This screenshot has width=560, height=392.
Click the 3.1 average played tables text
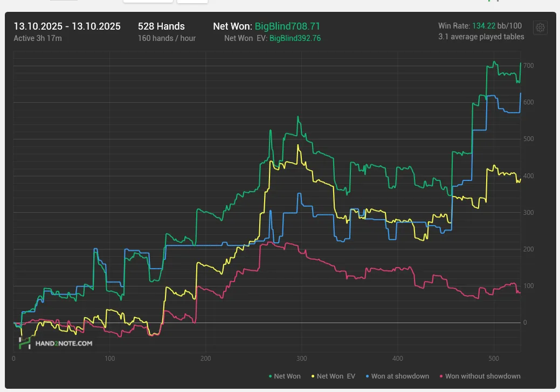coord(481,37)
